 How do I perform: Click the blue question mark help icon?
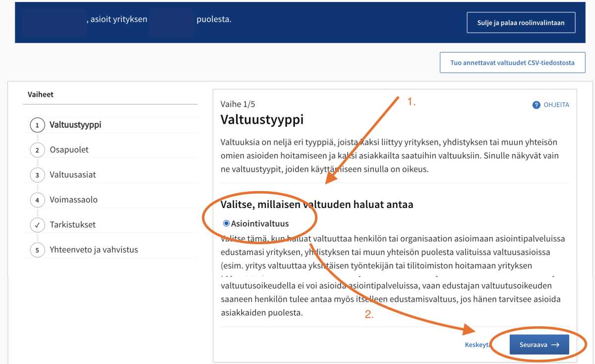pos(536,105)
